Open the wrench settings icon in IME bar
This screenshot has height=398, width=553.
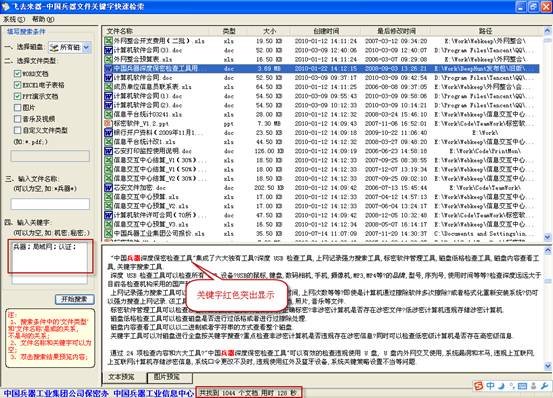click(x=544, y=386)
